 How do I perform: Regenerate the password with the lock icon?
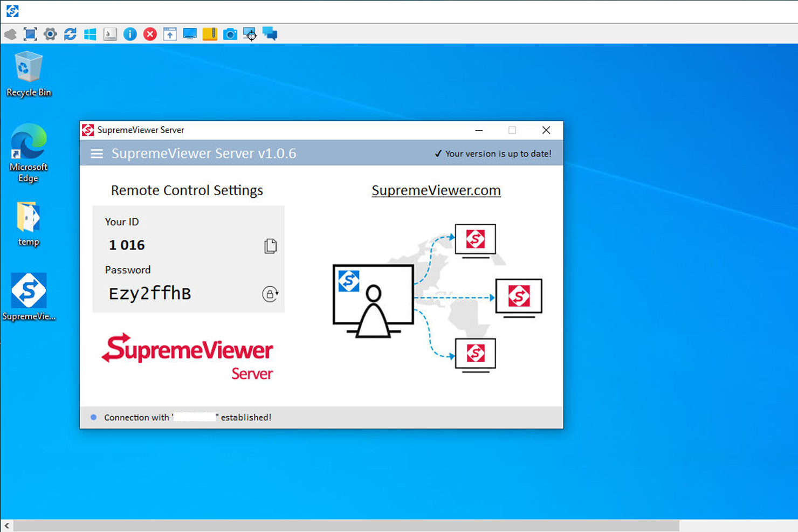pyautogui.click(x=270, y=294)
